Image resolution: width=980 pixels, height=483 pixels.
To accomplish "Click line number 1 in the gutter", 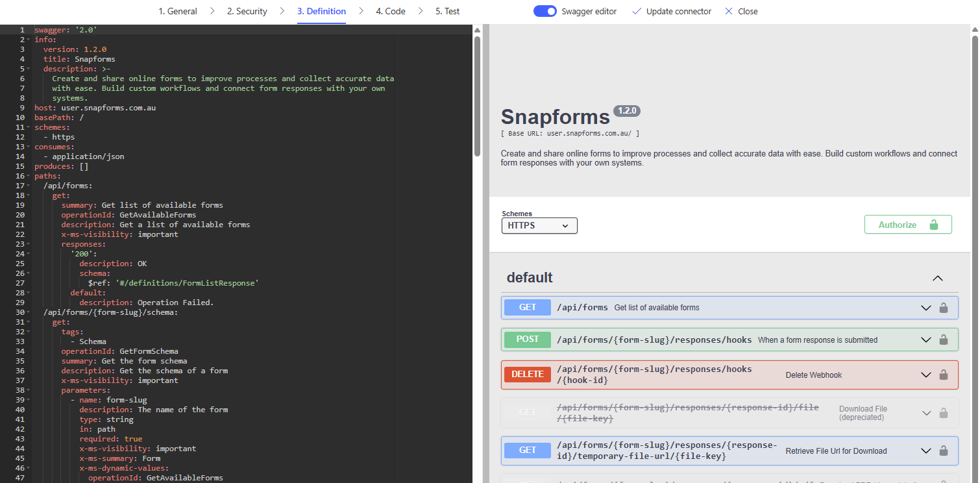I will (x=22, y=30).
